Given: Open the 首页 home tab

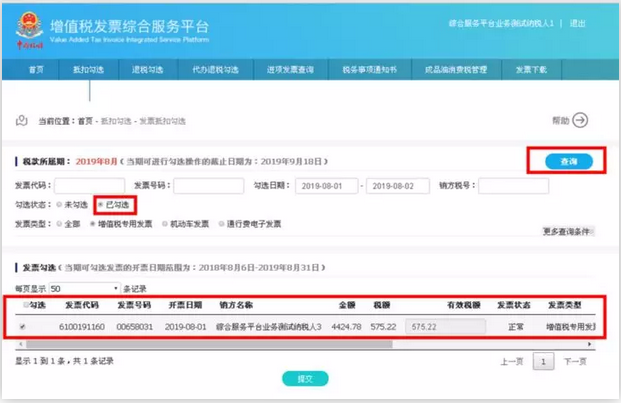Looking at the screenshot, I should [x=37, y=70].
